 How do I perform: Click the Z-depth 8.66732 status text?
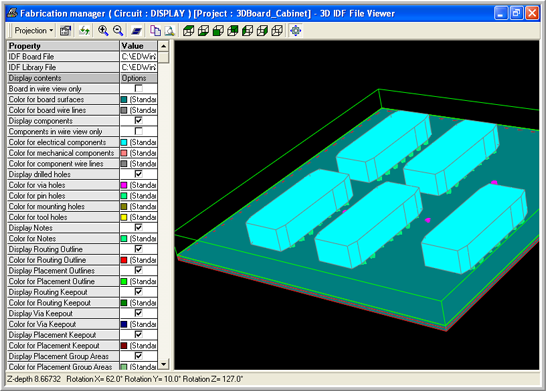pyautogui.click(x=34, y=379)
